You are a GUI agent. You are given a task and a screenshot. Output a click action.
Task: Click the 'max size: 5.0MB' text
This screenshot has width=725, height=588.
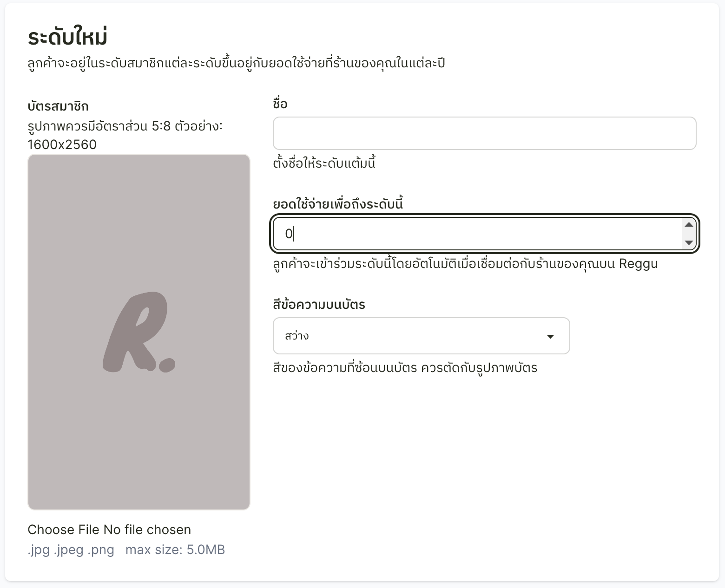(x=175, y=550)
